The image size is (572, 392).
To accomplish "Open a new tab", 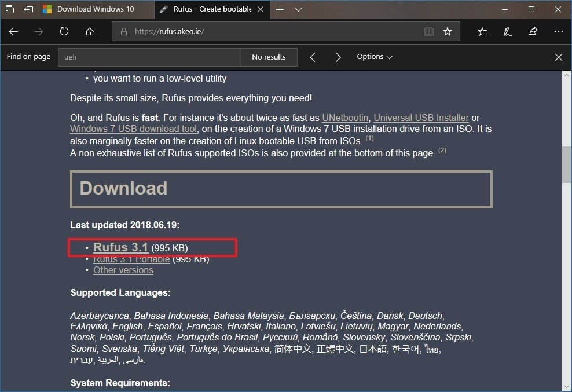I will (x=280, y=9).
